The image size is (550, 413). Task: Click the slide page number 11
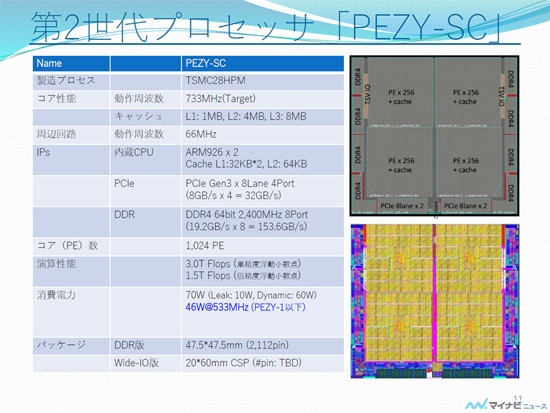coord(518,398)
